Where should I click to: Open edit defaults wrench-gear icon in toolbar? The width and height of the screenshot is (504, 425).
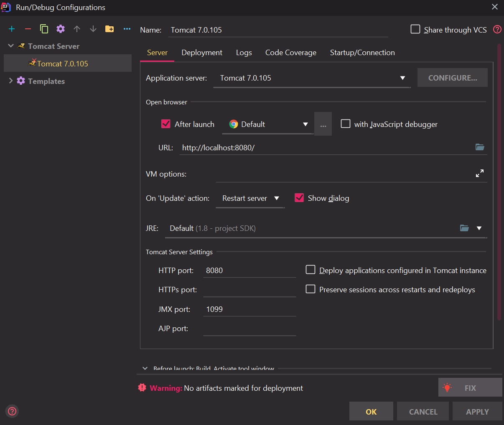click(61, 29)
